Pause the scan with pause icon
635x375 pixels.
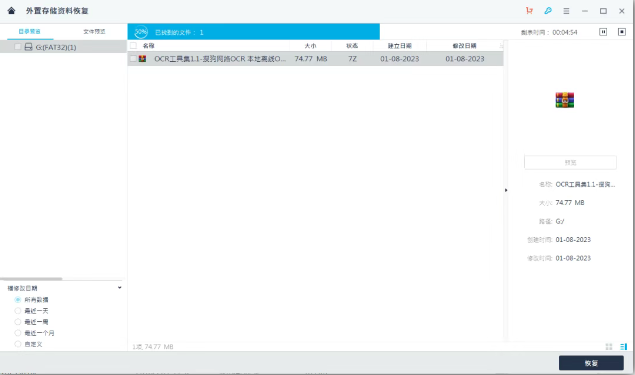[x=603, y=32]
